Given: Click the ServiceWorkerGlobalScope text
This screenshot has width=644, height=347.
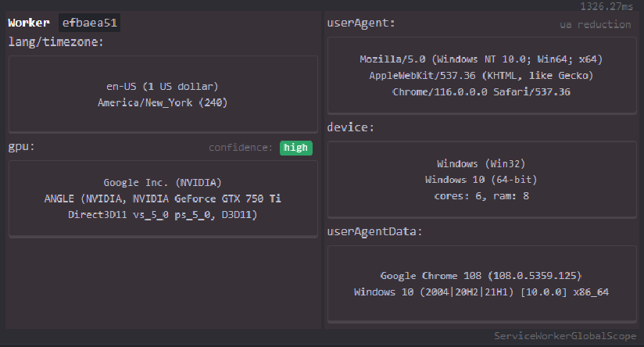Looking at the screenshot, I should point(565,336).
